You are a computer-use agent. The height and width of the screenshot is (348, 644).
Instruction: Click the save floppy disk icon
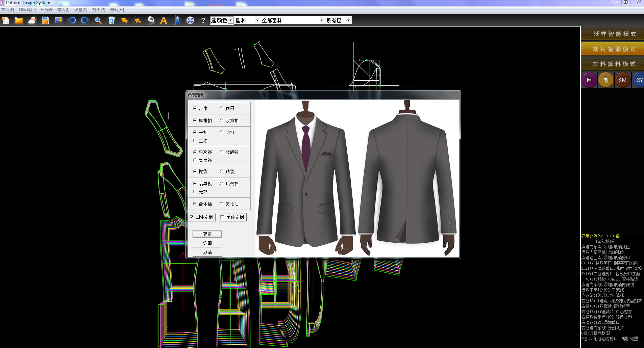45,21
